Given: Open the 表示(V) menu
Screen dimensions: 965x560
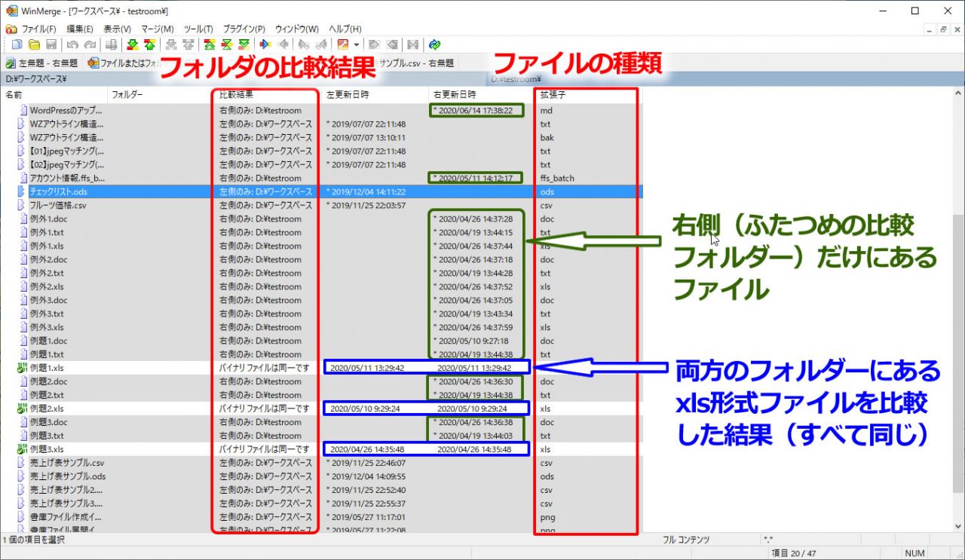Looking at the screenshot, I should (x=117, y=29).
